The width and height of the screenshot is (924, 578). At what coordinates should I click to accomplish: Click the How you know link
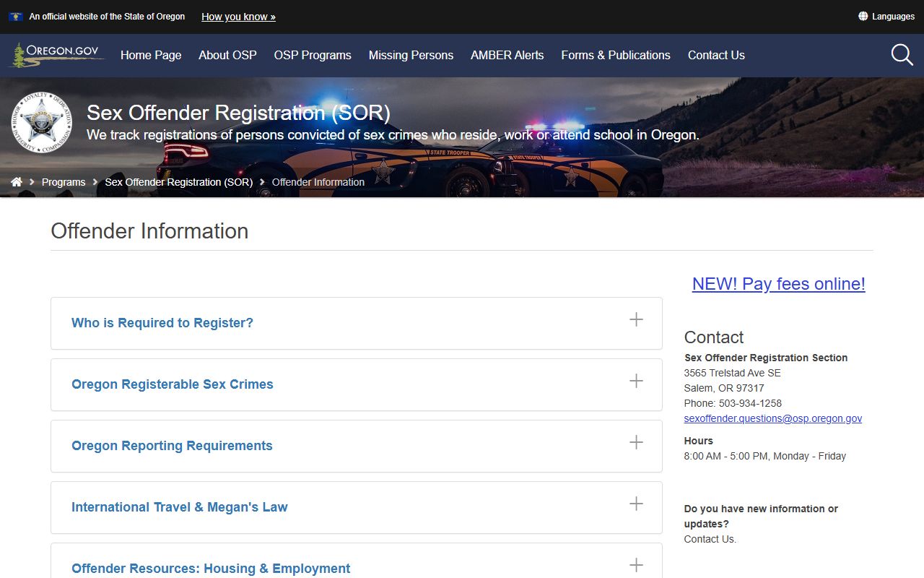238,17
